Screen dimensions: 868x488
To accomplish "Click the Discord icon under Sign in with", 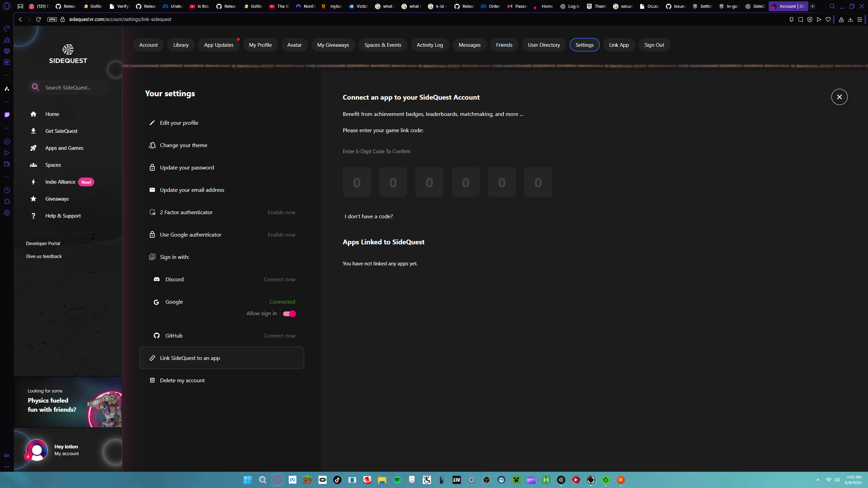I will pyautogui.click(x=157, y=279).
